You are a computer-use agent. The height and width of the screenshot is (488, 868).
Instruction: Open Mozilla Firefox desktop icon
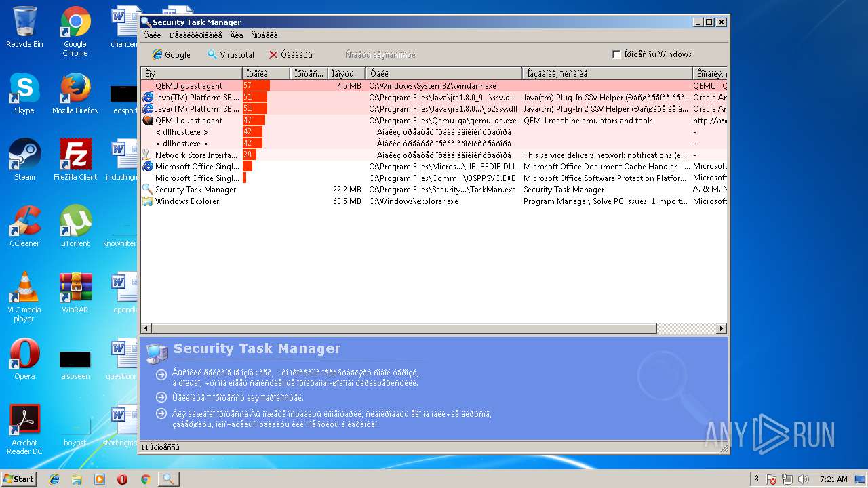(75, 94)
